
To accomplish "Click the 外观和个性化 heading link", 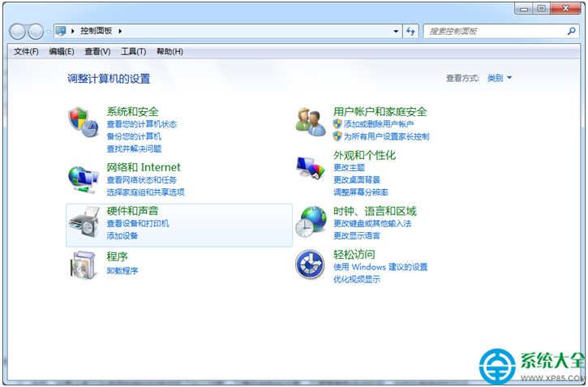I will [x=364, y=155].
